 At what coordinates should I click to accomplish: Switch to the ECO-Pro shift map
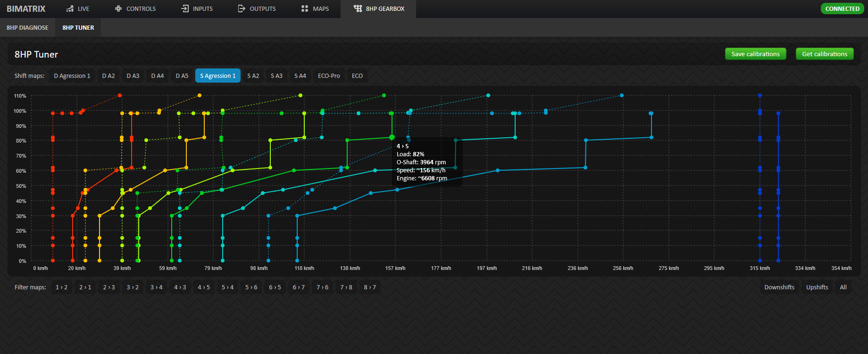[329, 76]
